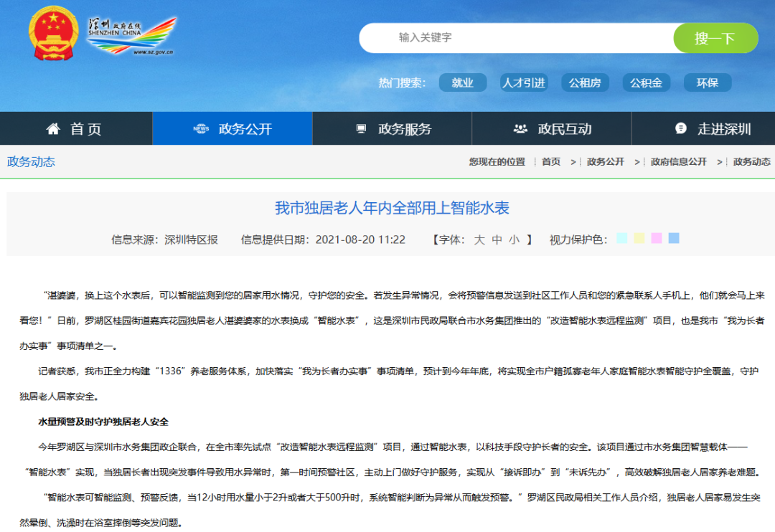The image size is (775, 532).
Task: Open the 政务公开 navigation tab
Action: [232, 128]
